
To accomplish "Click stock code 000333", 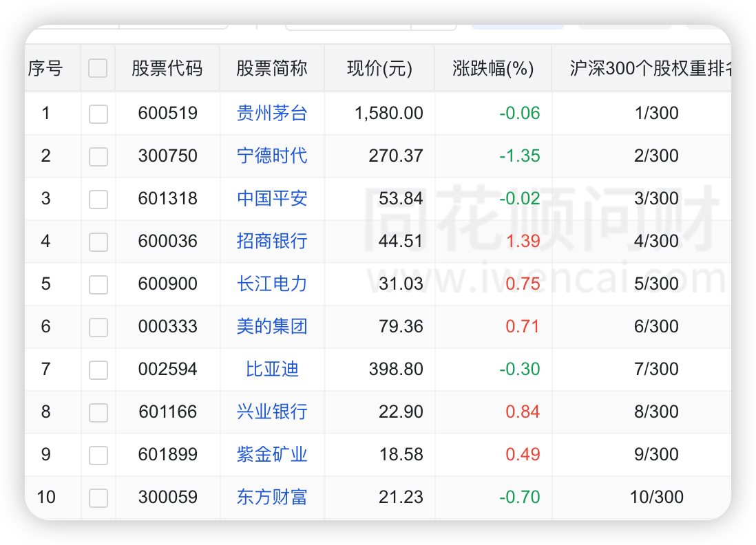I will pyautogui.click(x=168, y=326).
